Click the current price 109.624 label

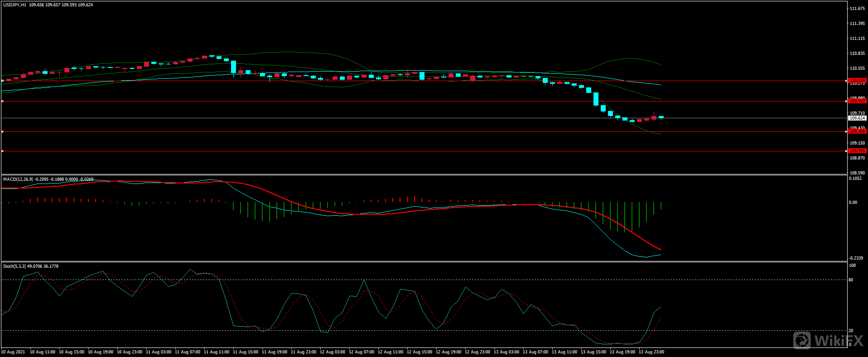click(857, 118)
